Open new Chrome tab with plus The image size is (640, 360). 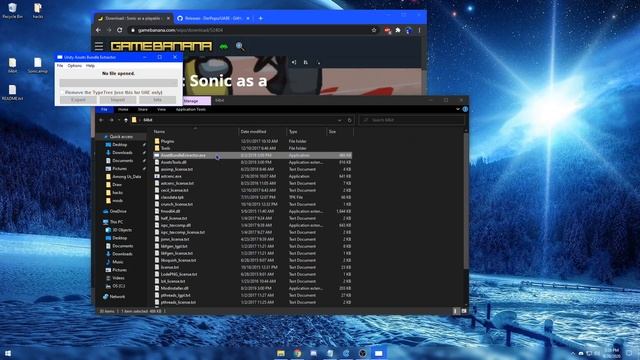[260, 18]
